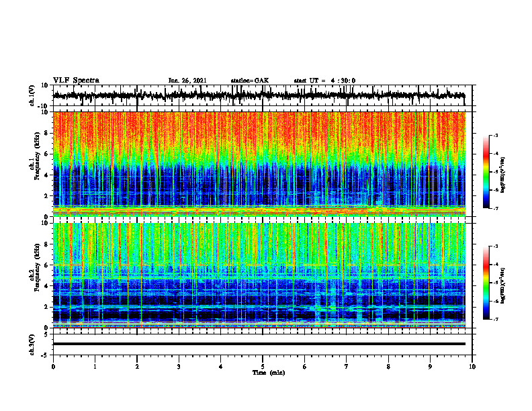Image resolution: width=532 pixels, height=411 pixels.
Task: Click the "start UT = 4:30:0" header text
Action: 324,81
